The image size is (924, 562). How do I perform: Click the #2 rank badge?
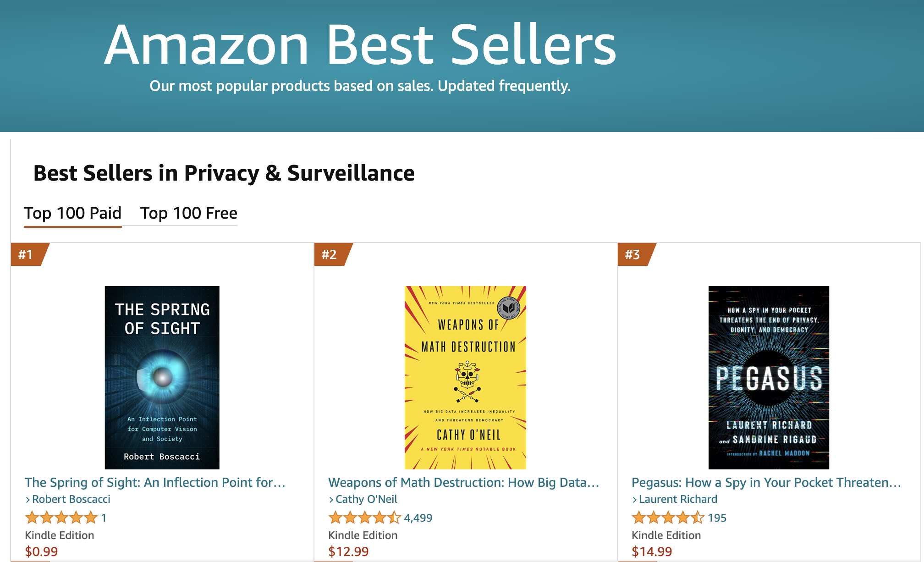click(332, 254)
